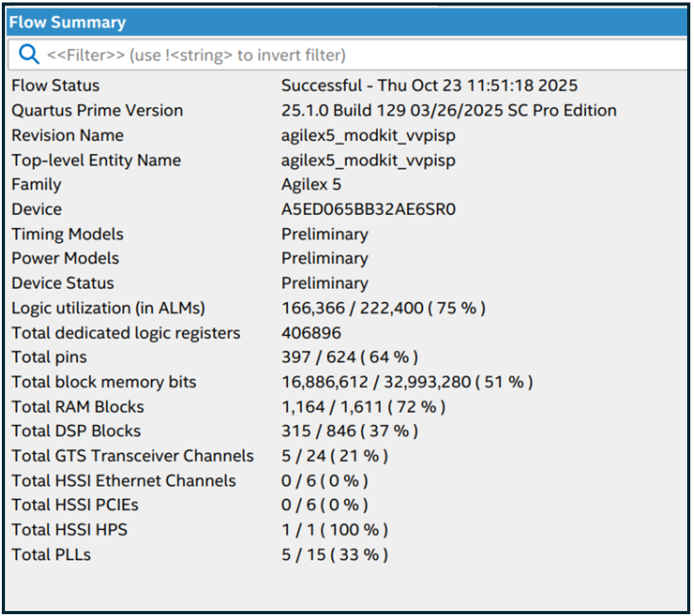Click the magnifying glass filter icon
Viewport: 694px width, 616px height.
29,55
